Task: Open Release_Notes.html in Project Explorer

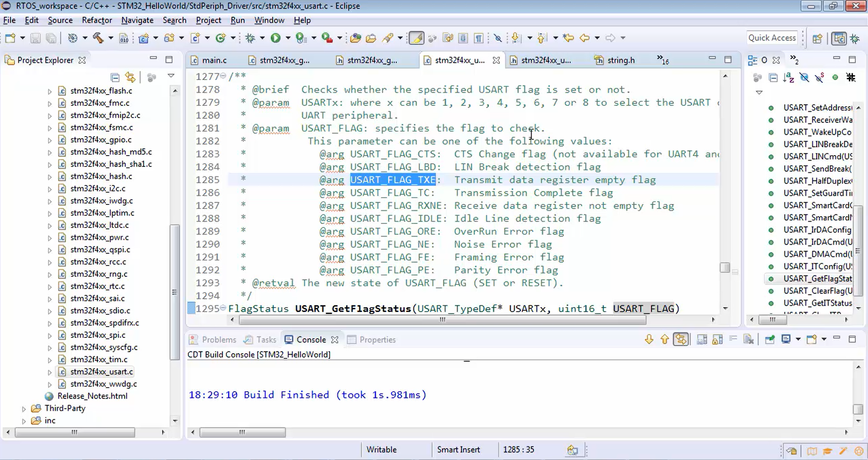Action: (92, 396)
